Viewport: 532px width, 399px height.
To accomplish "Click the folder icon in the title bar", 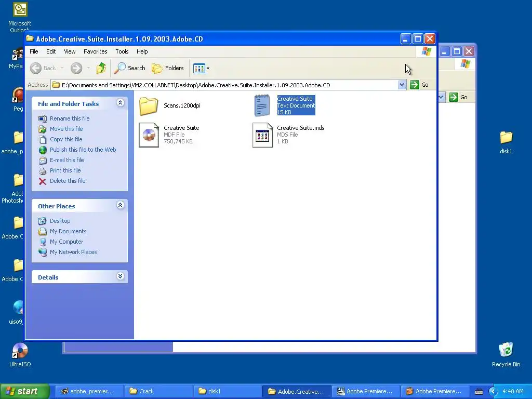I will click(x=30, y=38).
